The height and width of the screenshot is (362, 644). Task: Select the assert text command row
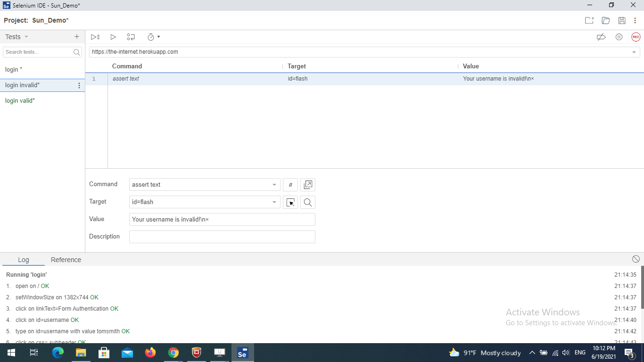pyautogui.click(x=364, y=79)
